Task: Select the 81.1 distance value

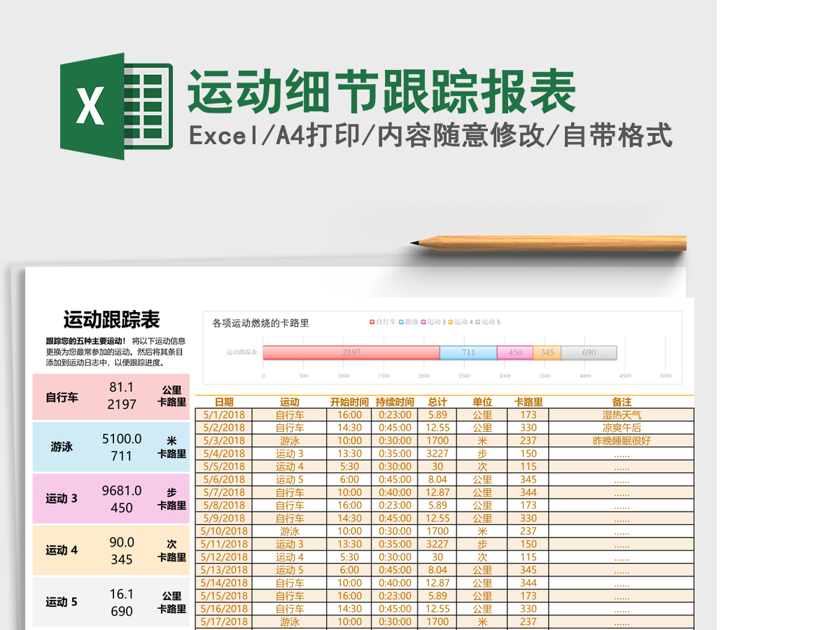Action: [122, 387]
